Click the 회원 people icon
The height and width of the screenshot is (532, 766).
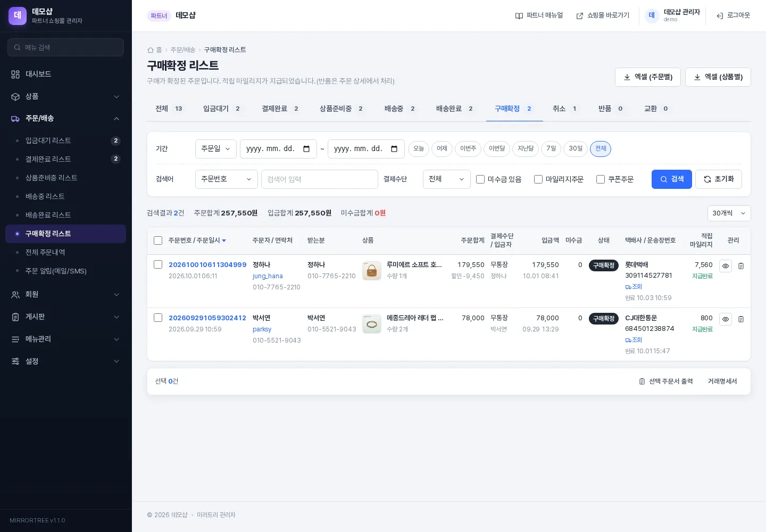click(15, 295)
